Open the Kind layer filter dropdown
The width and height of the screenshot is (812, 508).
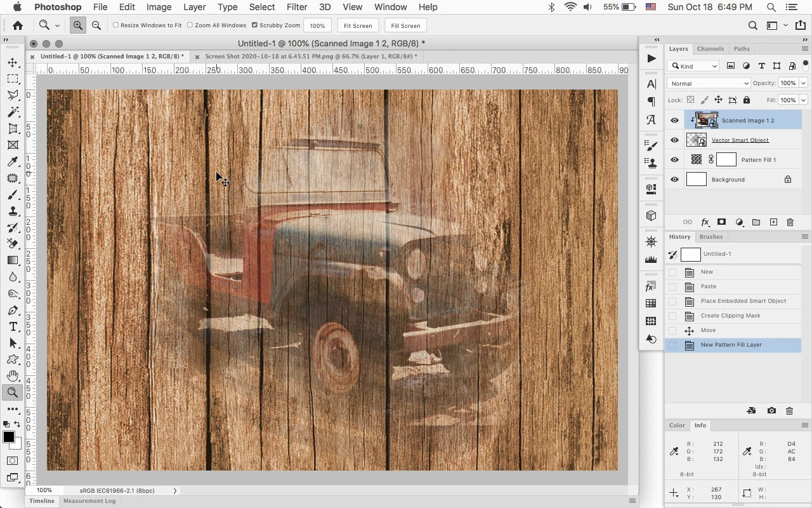click(694, 66)
